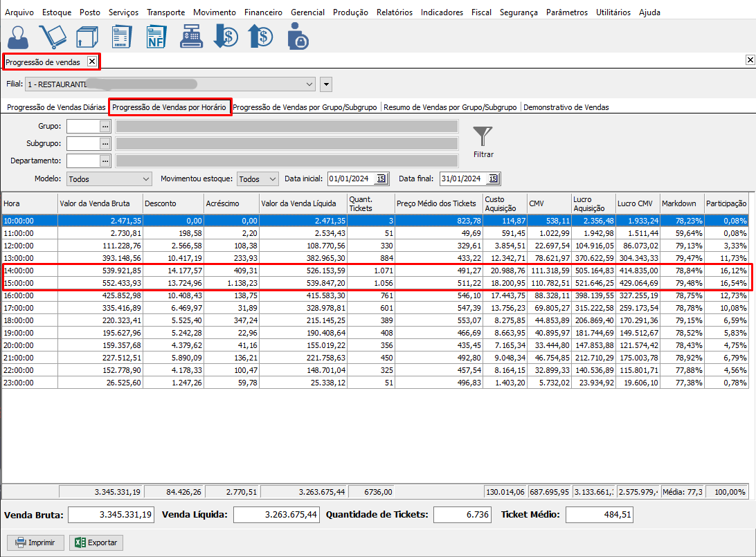Click the up-arrow dollar receivables icon

point(260,36)
